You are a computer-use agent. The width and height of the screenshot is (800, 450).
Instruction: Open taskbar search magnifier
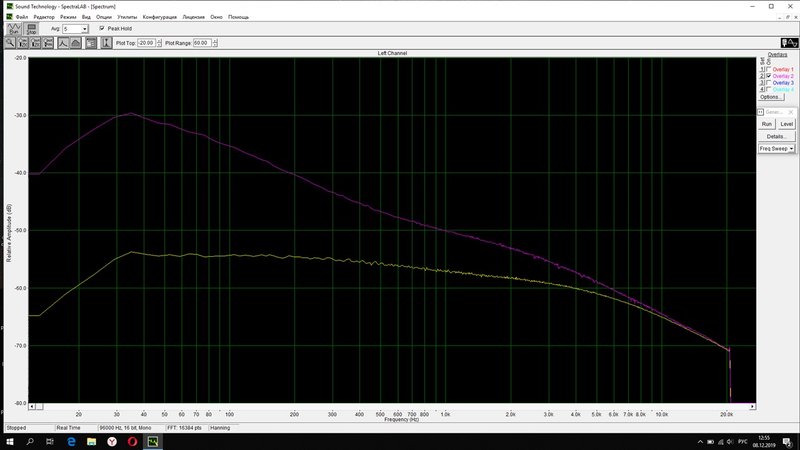(30, 442)
